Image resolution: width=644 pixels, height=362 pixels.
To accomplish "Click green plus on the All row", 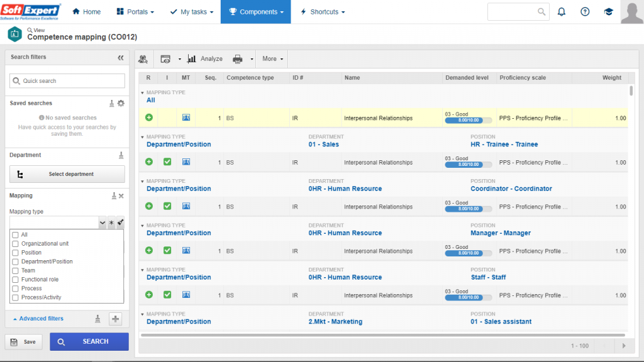I will [149, 118].
